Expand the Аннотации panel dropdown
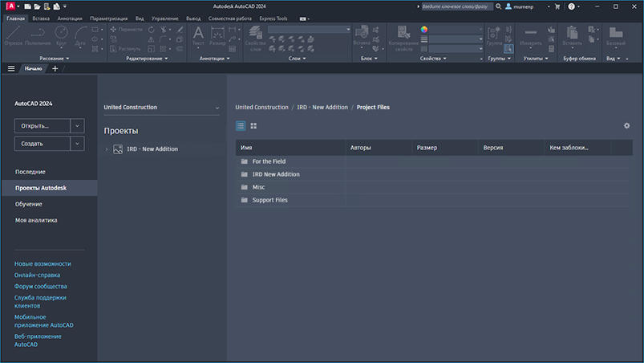 tap(214, 59)
